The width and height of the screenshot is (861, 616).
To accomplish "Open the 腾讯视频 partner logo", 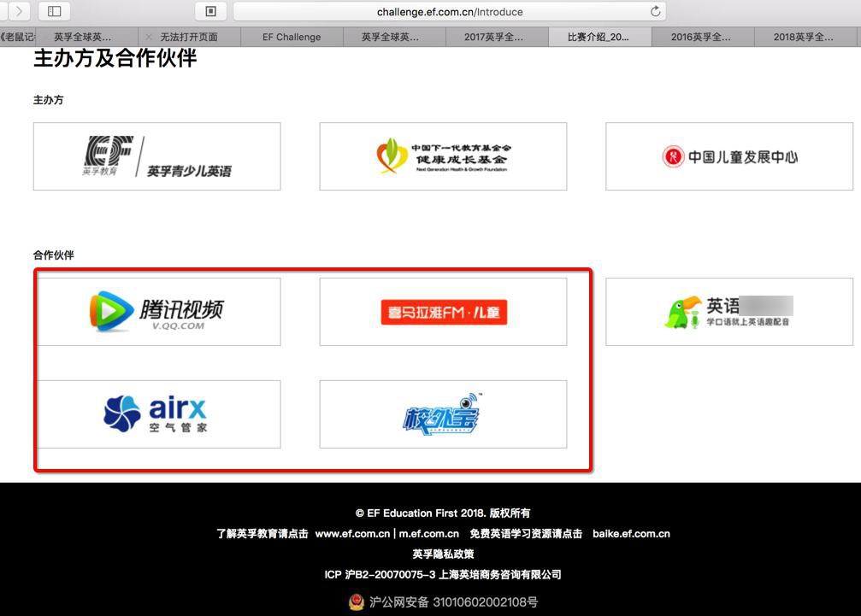I will point(157,312).
